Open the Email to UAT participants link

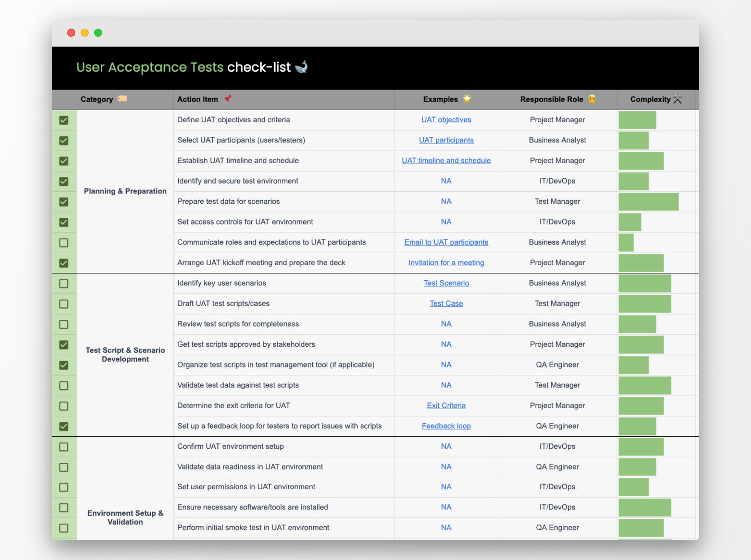tap(446, 242)
